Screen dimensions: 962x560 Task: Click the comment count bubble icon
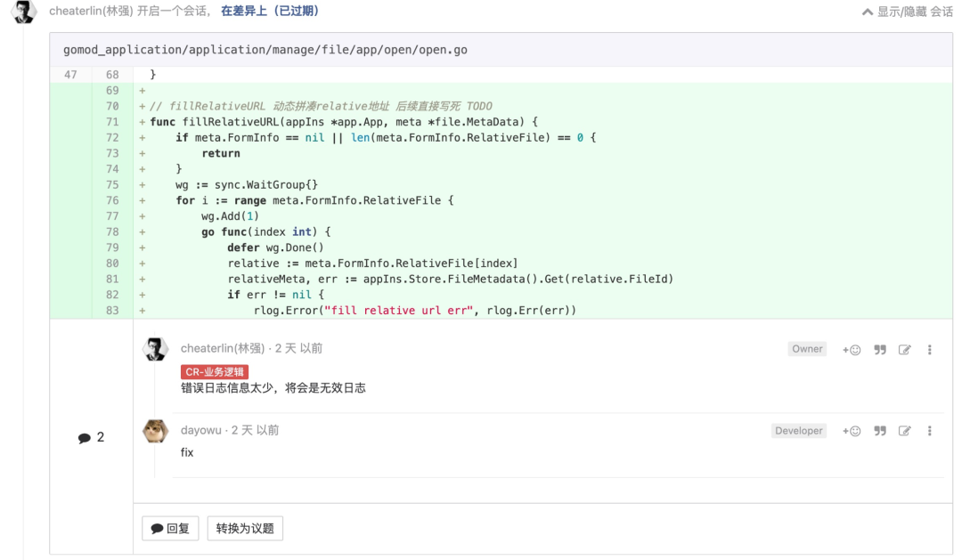85,438
